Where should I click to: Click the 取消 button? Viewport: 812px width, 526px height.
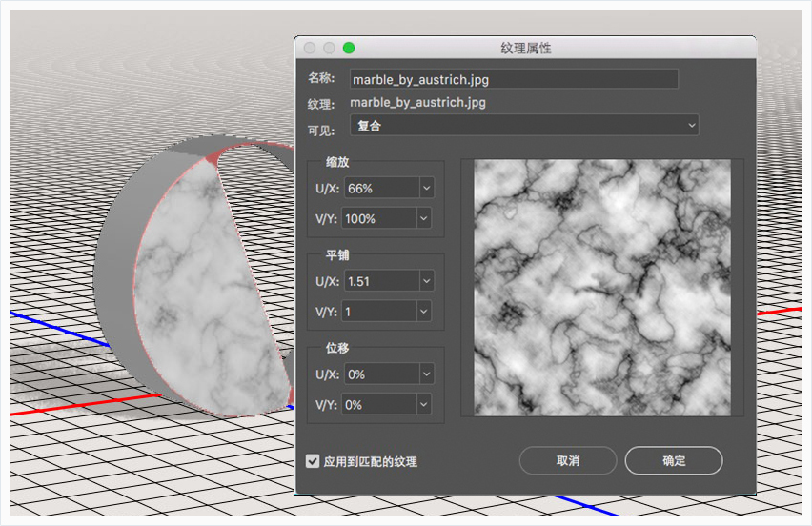568,460
